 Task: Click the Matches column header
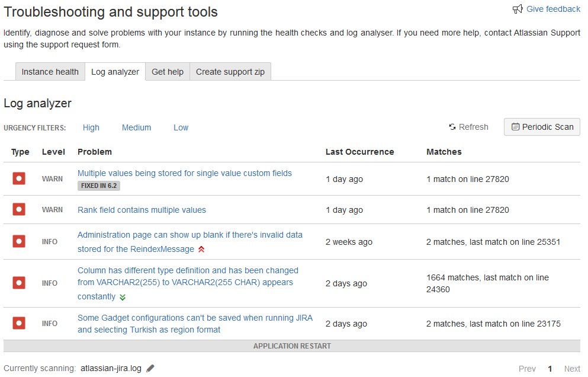444,152
